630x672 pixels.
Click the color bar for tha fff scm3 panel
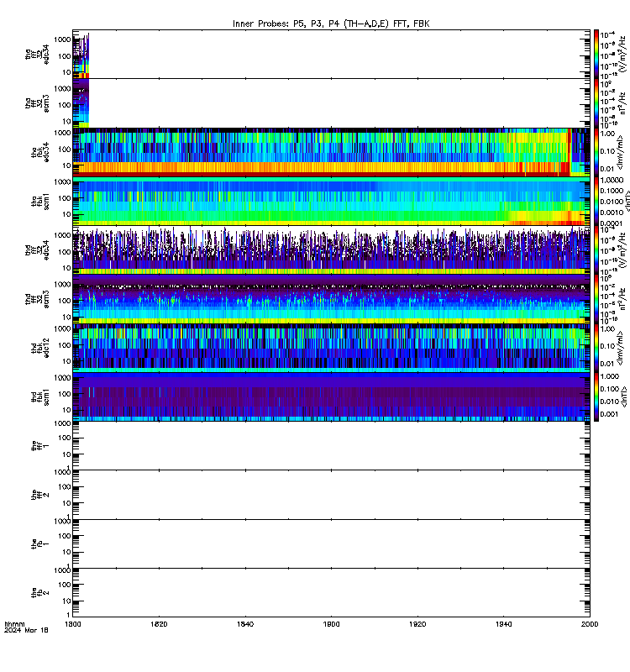coord(596,103)
